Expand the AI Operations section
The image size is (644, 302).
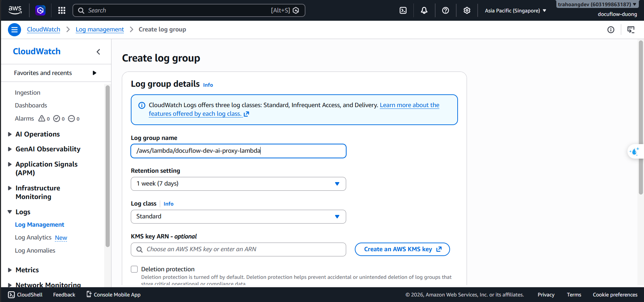[x=10, y=134]
